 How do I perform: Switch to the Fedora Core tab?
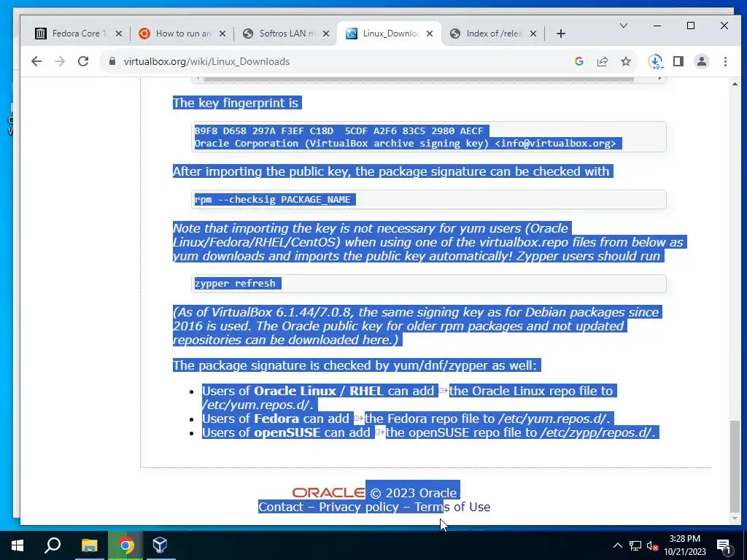click(71, 34)
